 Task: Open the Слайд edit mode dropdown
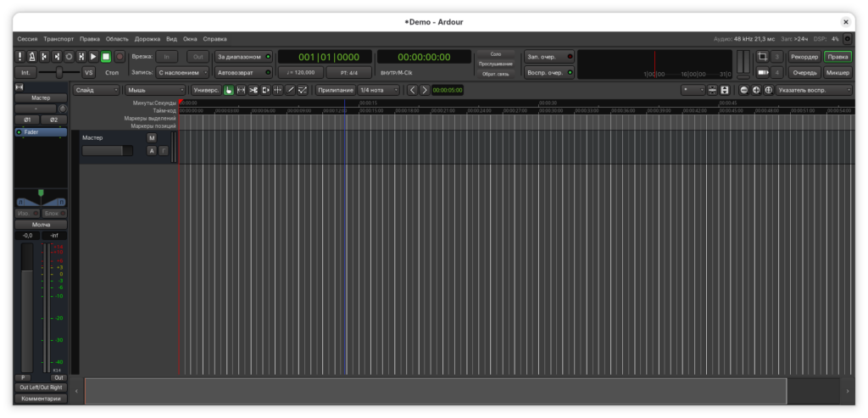(97, 90)
